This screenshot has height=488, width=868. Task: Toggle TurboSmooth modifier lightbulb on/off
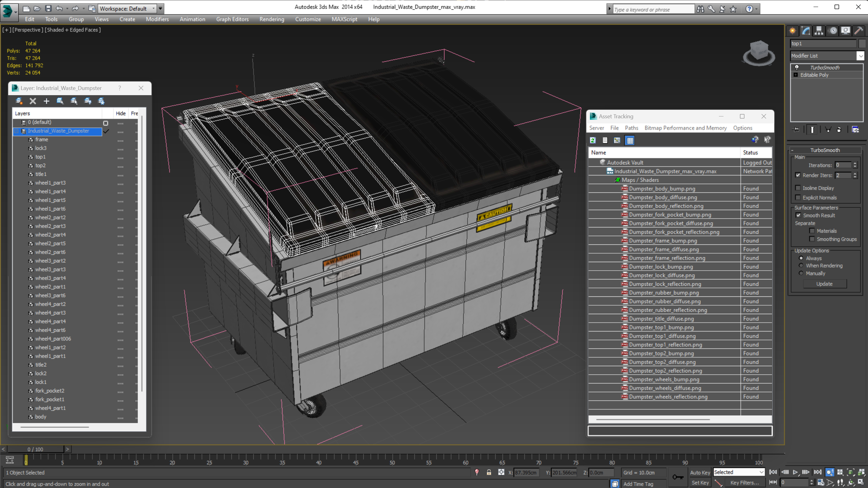point(797,67)
